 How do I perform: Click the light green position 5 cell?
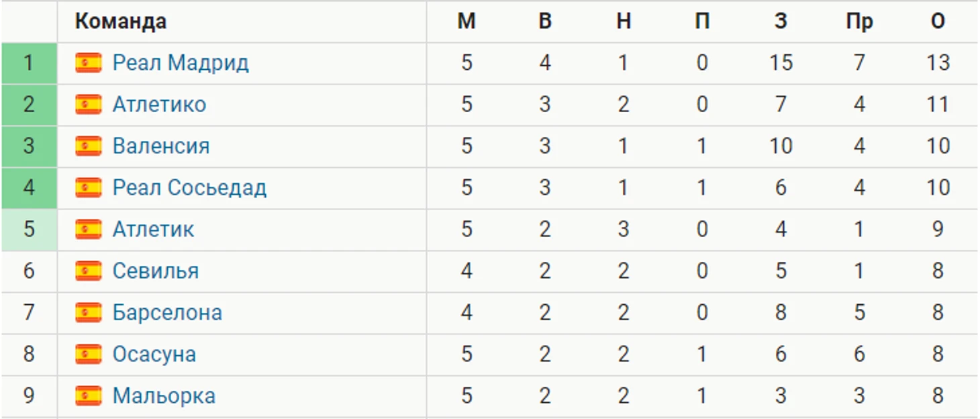(x=29, y=230)
